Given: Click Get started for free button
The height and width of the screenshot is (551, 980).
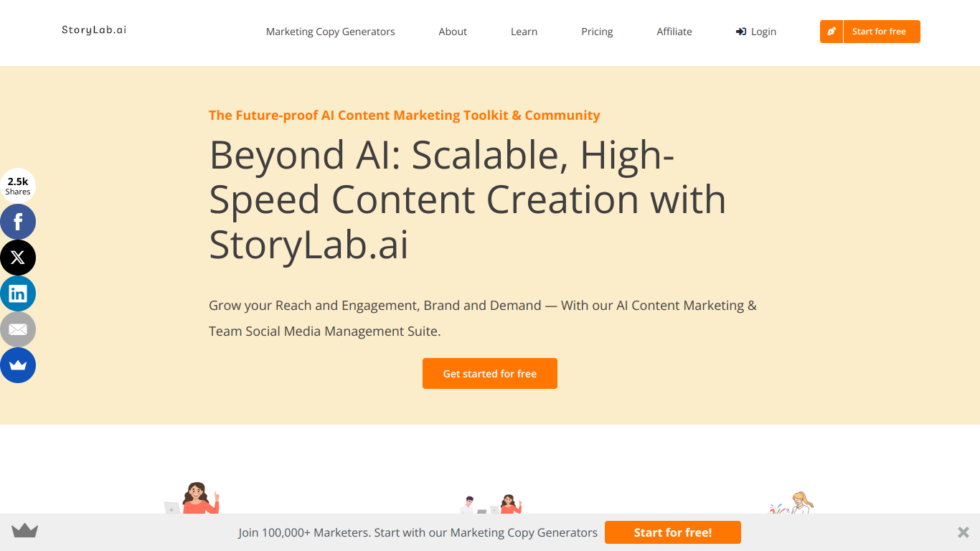Looking at the screenshot, I should click(x=490, y=373).
